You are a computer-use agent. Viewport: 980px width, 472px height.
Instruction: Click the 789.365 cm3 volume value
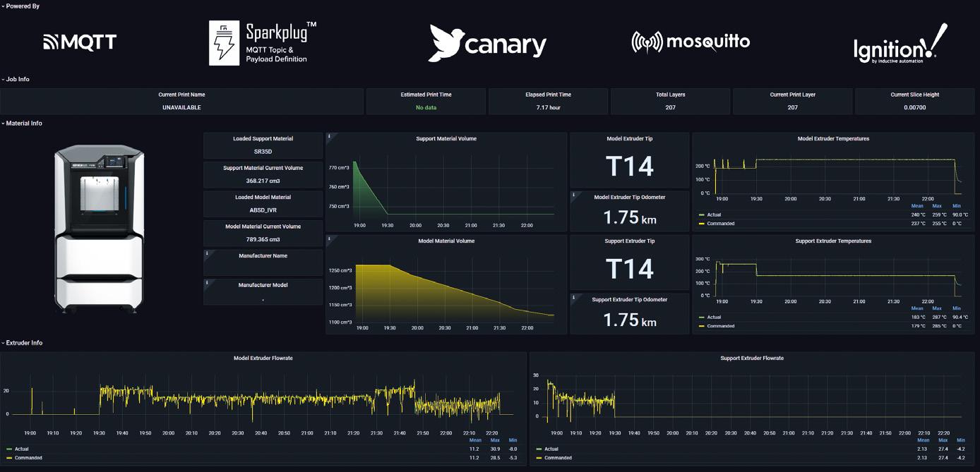click(263, 239)
